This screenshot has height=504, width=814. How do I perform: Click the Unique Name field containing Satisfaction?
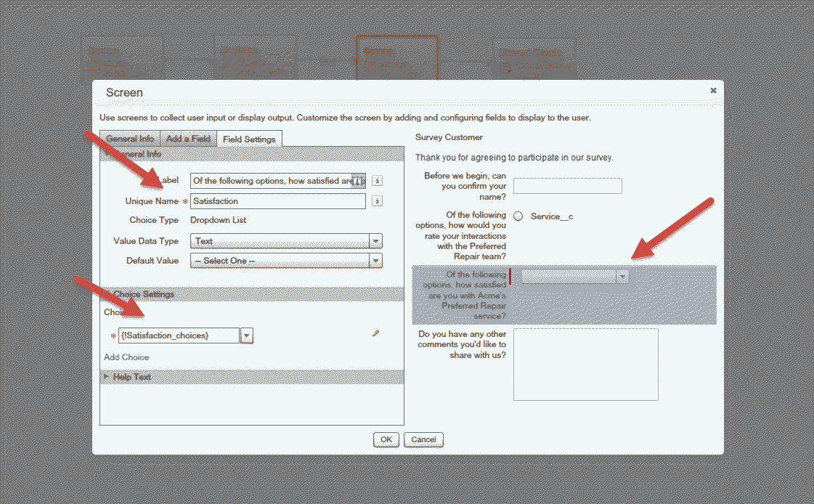point(277,201)
